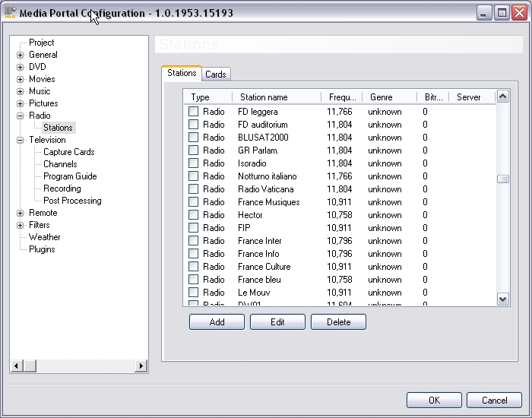Click the Bitr... column header
This screenshot has height=418, width=532.
click(433, 97)
